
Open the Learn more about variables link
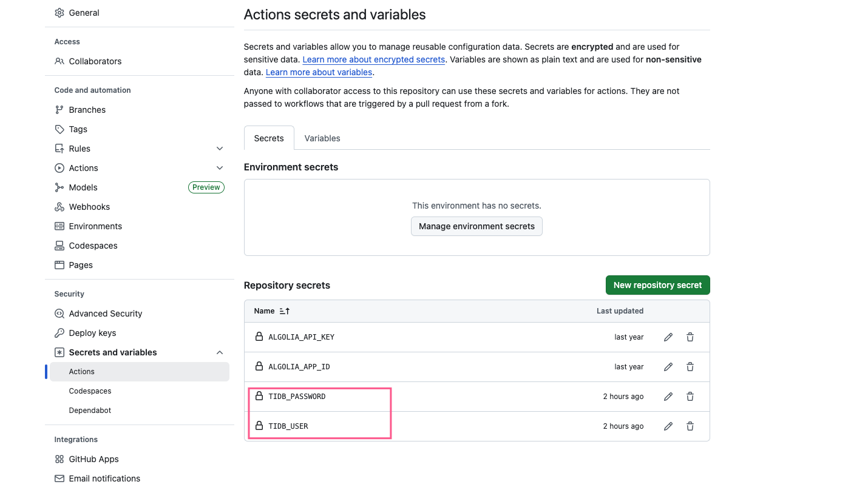[319, 72]
